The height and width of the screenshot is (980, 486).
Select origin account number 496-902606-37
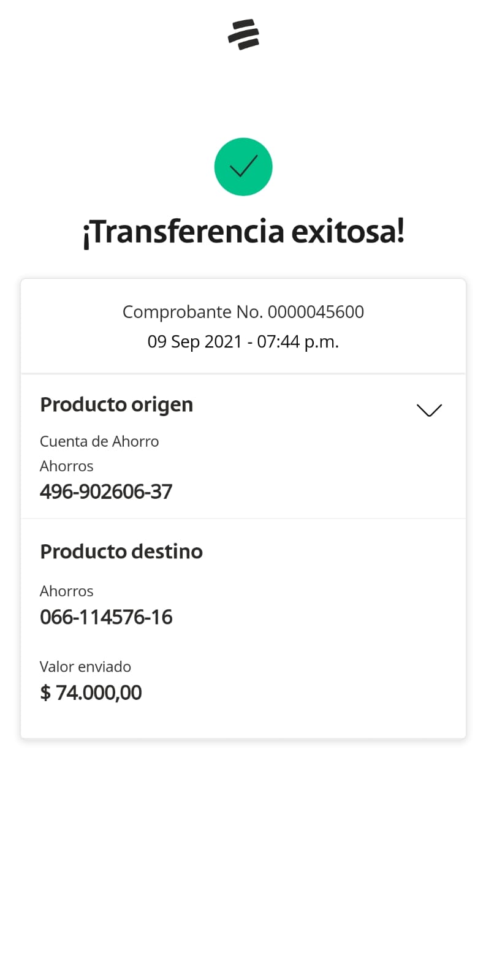[x=106, y=492]
